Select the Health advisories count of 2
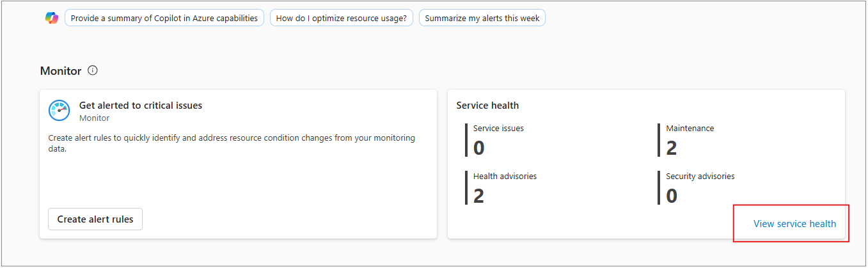This screenshot has height=268, width=868. (479, 196)
